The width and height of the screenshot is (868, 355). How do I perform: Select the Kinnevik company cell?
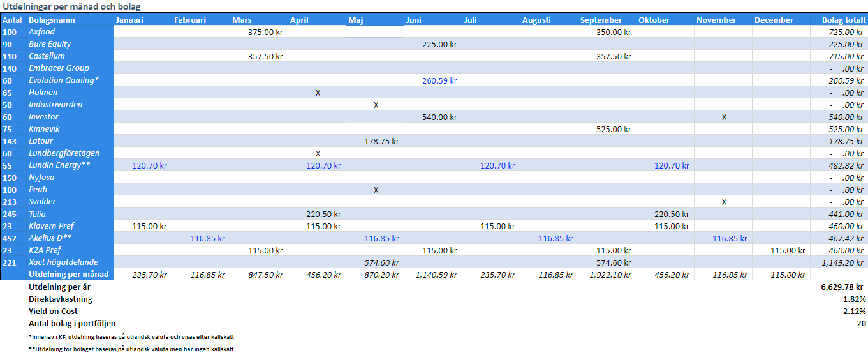pos(70,129)
